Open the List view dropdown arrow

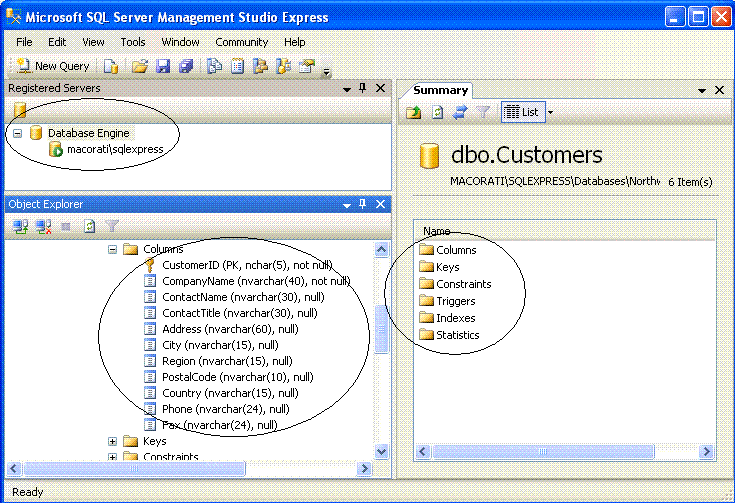[551, 113]
